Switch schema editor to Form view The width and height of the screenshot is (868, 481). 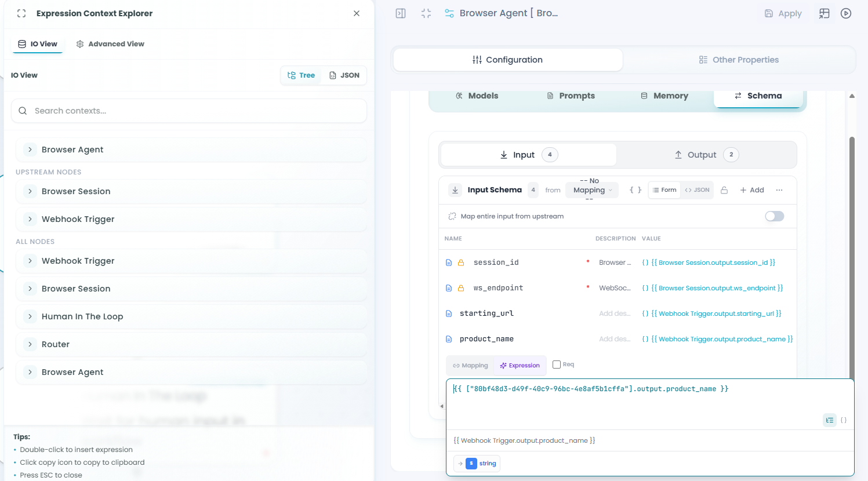(x=664, y=190)
